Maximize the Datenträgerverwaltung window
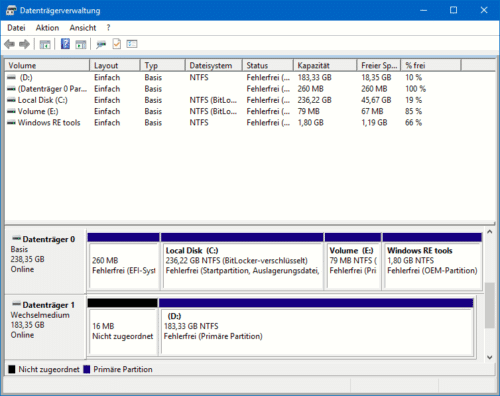The height and width of the screenshot is (396, 500). 453,10
